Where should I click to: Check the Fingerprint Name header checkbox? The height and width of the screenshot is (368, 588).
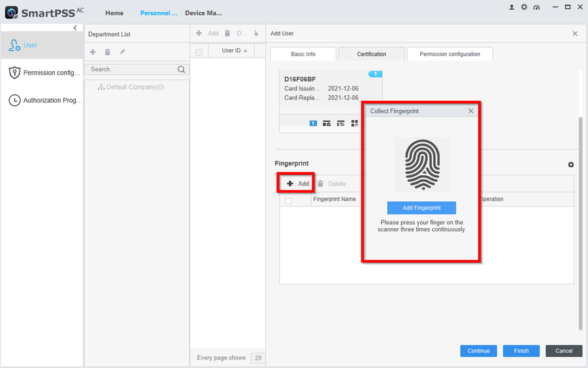(289, 201)
